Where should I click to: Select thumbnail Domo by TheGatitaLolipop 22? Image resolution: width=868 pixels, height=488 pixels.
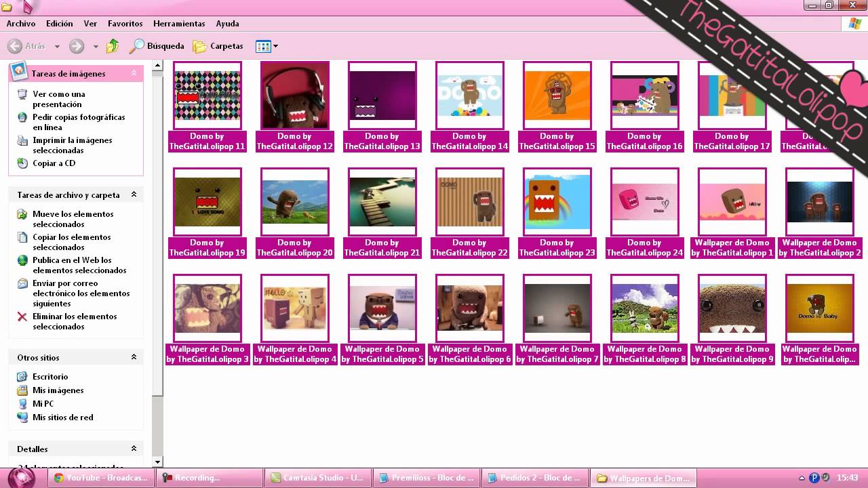tap(470, 202)
